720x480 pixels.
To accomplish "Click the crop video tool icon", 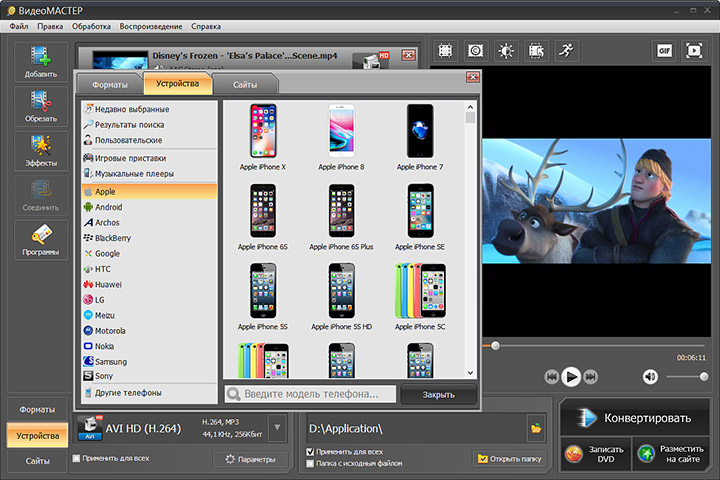I will click(x=446, y=50).
